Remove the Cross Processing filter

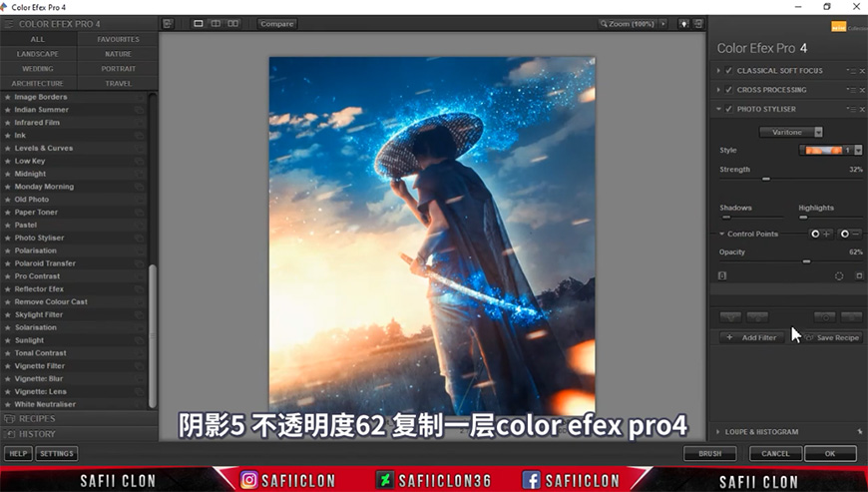tap(862, 90)
